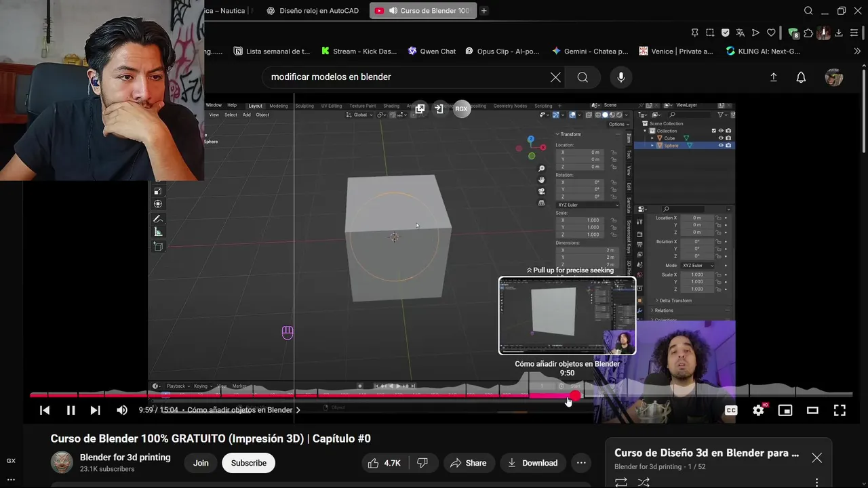Open browser extensions puzzle icon

point(808,33)
